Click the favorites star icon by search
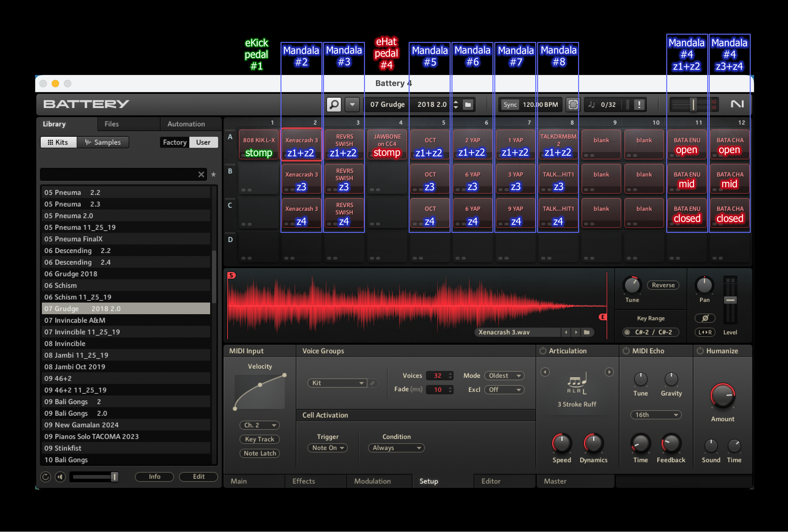Viewport: 788px width, 532px height. (x=213, y=174)
